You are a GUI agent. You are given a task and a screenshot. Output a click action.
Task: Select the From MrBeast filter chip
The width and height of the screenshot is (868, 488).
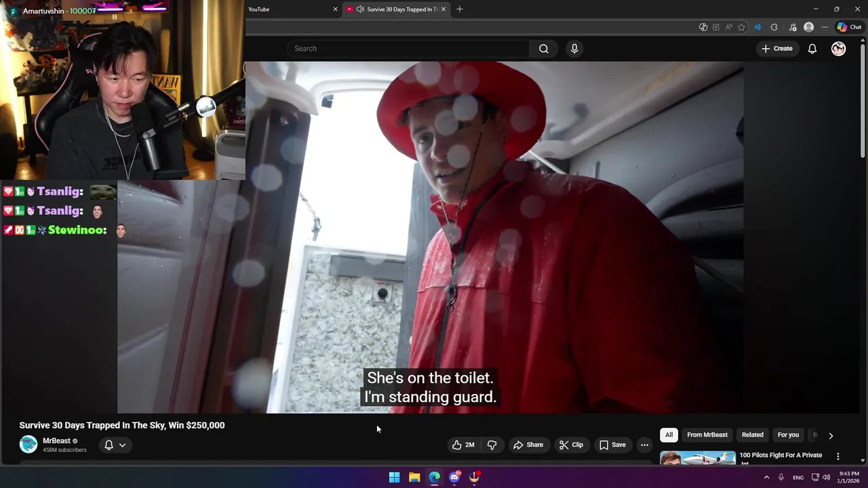707,435
